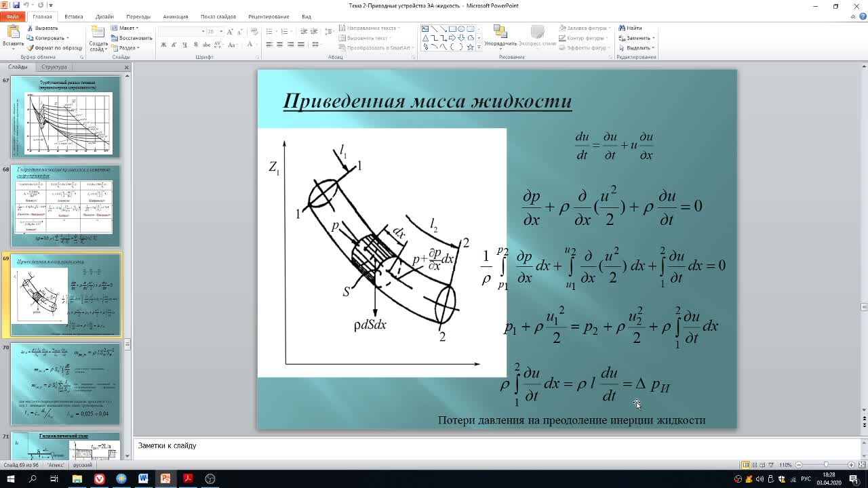The height and width of the screenshot is (488, 868).
Task: Select the oval shape
Action: 461,29
